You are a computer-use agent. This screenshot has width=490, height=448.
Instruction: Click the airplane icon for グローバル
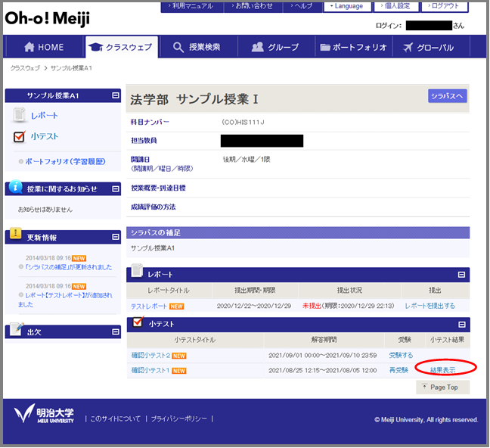(x=408, y=47)
